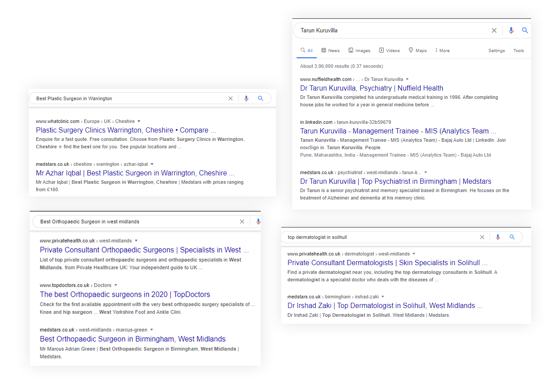The height and width of the screenshot is (392, 560).
Task: Clear the 'Tarun Kuruvilla' search box
Action: [x=494, y=31]
